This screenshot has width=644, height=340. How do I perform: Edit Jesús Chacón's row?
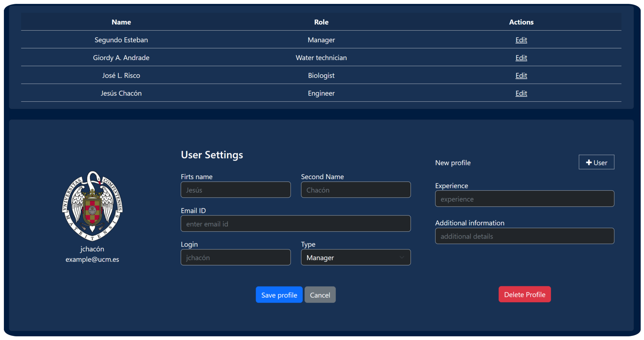pos(521,93)
